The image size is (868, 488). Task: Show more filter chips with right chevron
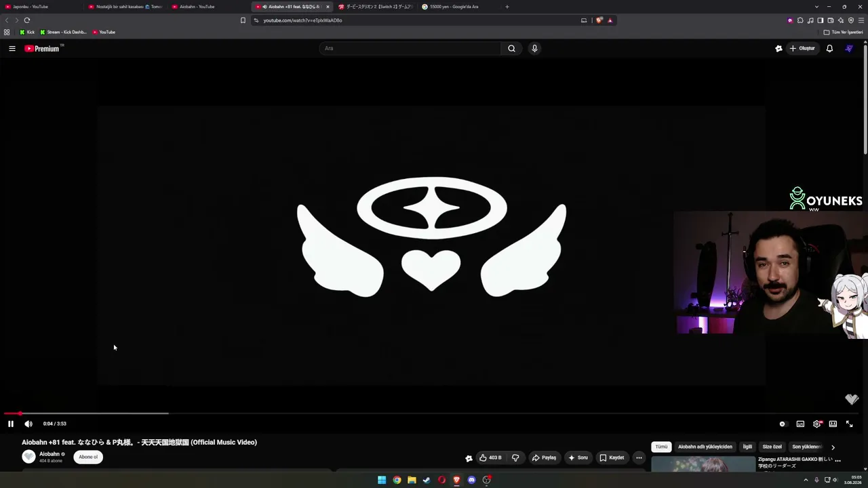pyautogui.click(x=833, y=447)
